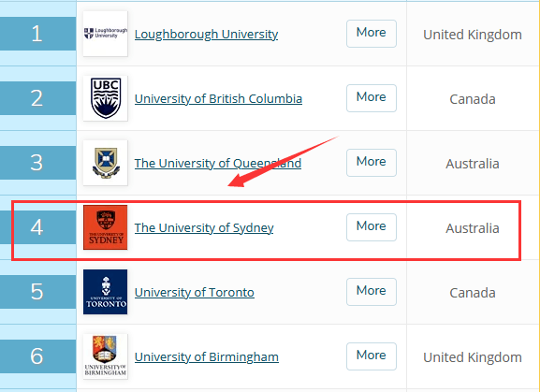Click the University of Toronto logo

pos(106,292)
